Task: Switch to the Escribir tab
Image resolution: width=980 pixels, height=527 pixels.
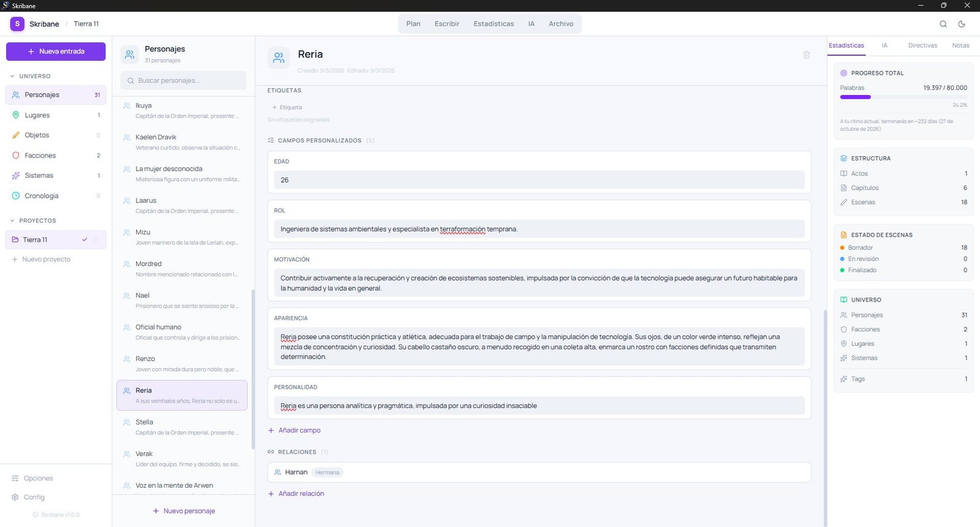Action: (x=447, y=24)
